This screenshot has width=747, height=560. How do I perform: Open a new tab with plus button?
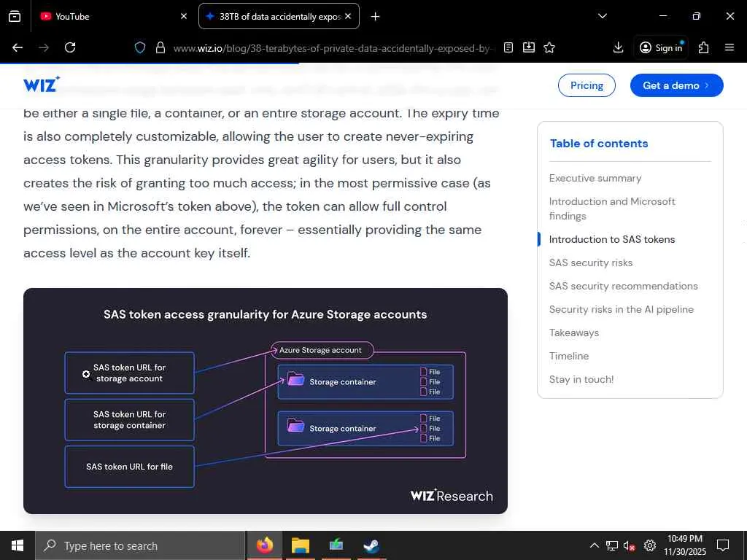click(x=375, y=17)
